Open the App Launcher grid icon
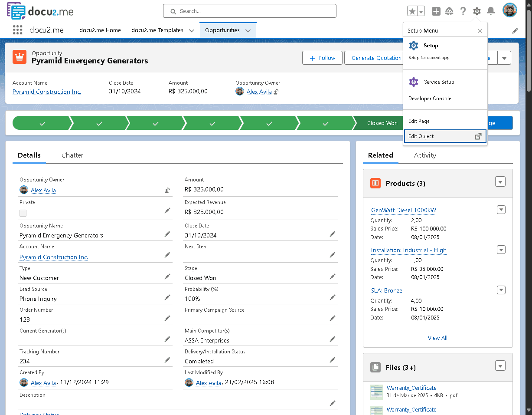 [17, 30]
